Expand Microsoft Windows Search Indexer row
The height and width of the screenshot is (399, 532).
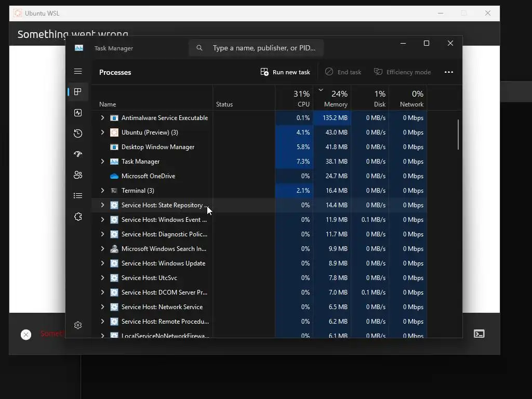coord(102,249)
